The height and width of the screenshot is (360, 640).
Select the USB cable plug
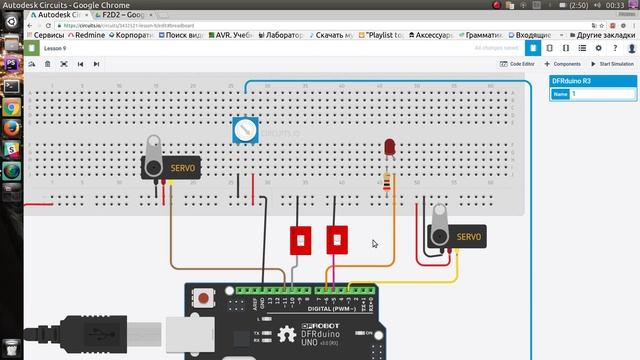[x=94, y=334]
